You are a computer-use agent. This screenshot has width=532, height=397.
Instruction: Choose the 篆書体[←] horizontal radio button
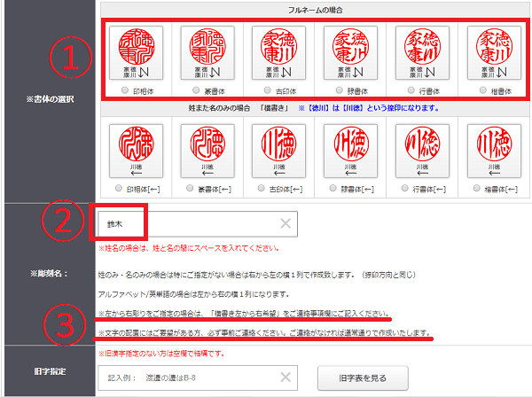[190, 188]
